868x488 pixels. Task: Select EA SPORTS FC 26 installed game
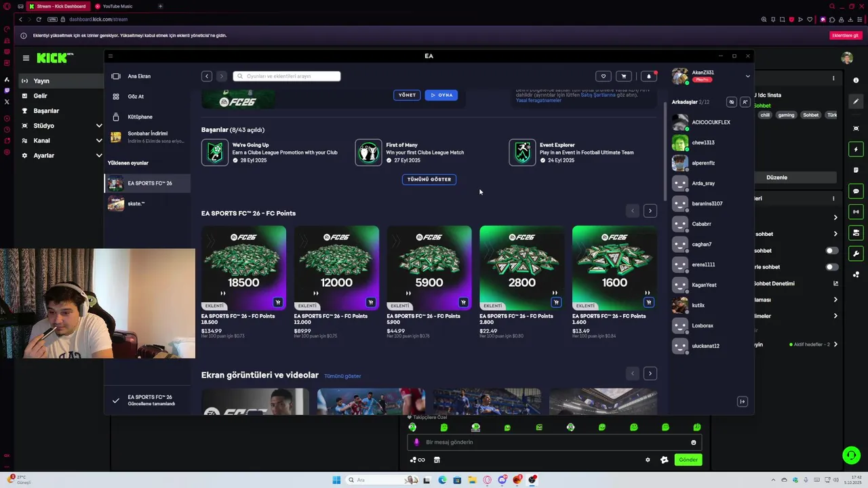pyautogui.click(x=147, y=183)
